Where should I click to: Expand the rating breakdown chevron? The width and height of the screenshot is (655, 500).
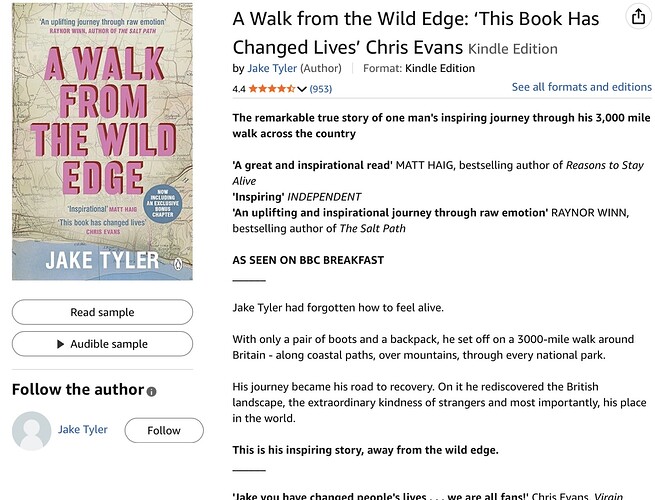tap(302, 89)
